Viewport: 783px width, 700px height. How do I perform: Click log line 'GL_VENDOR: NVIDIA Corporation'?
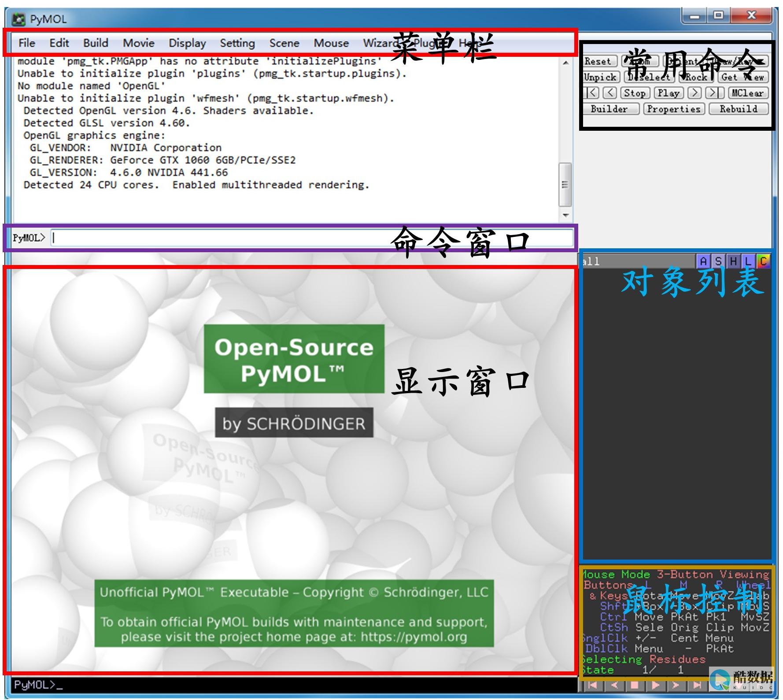(126, 147)
